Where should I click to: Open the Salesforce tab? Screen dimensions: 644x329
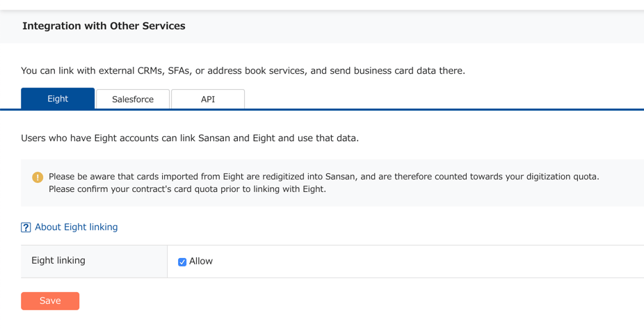(x=133, y=99)
